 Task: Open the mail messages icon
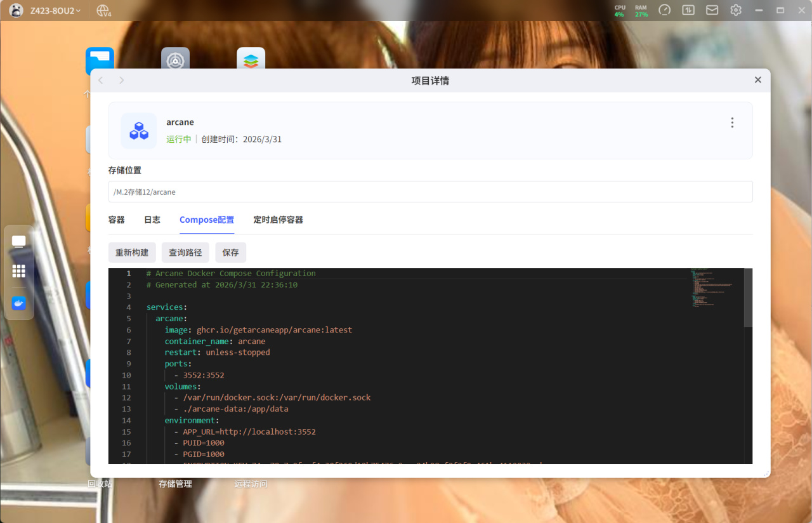(x=712, y=10)
